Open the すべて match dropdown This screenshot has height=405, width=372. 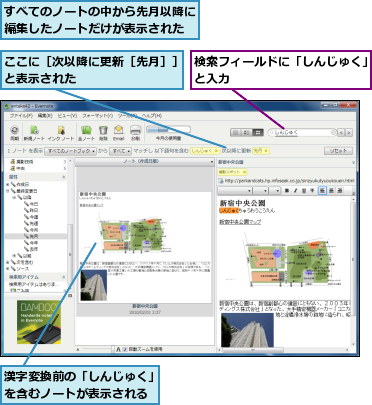pos(120,151)
